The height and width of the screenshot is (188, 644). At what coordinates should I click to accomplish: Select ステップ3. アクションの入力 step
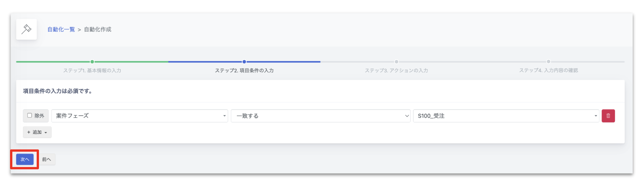(396, 70)
